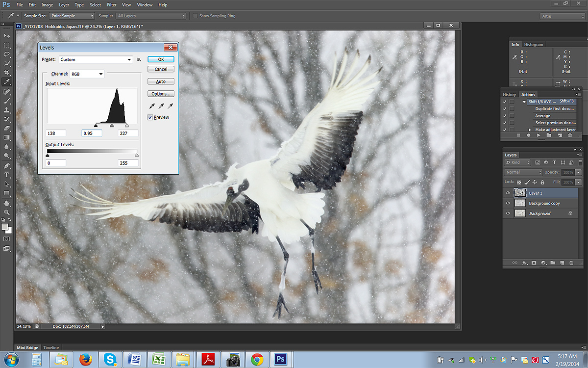The width and height of the screenshot is (588, 368).
Task: Select the Move tool in the toolbox
Action: click(x=7, y=36)
